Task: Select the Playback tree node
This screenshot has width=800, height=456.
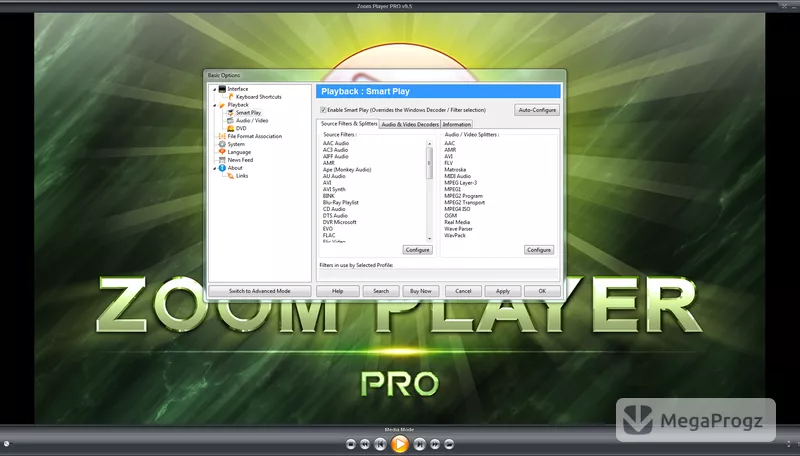Action: point(238,105)
